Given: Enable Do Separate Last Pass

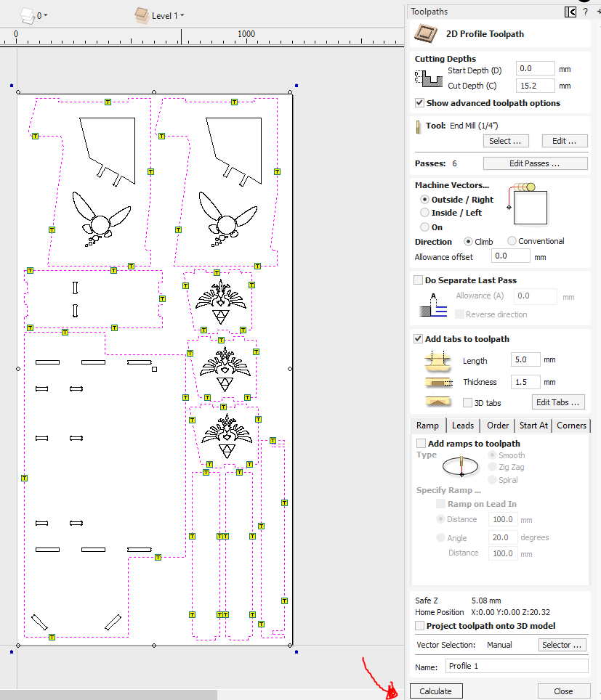Looking at the screenshot, I should pos(419,280).
